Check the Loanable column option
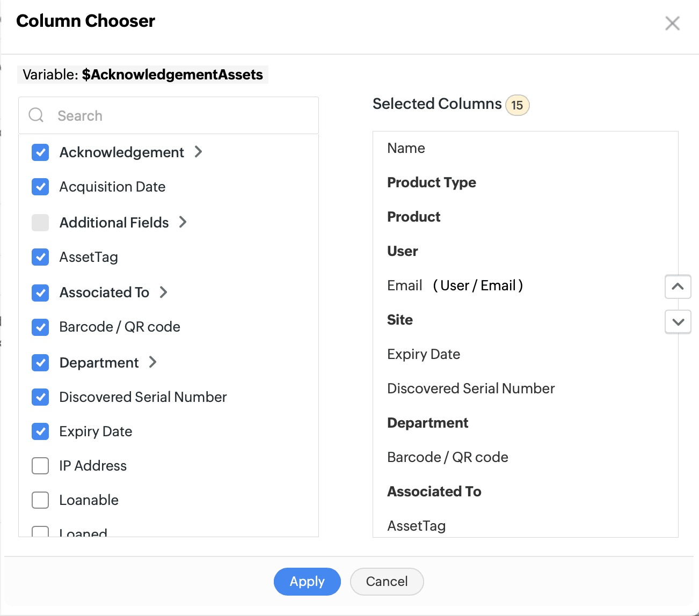The height and width of the screenshot is (616, 699). (x=40, y=500)
